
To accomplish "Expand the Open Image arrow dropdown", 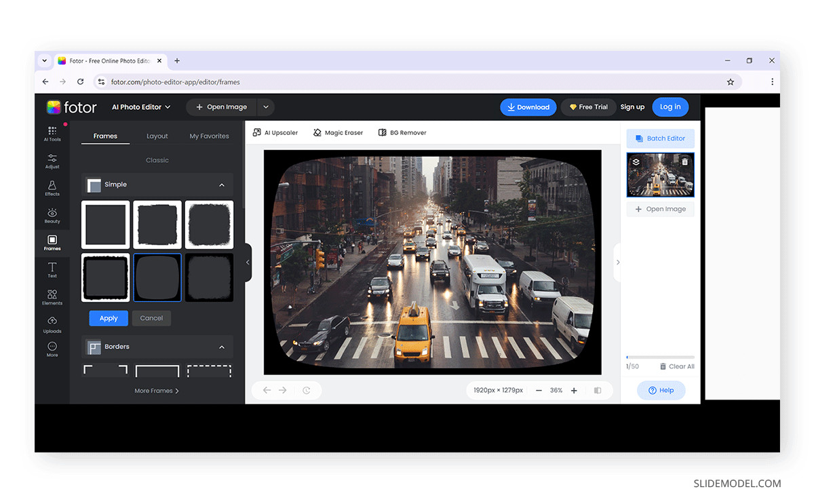I will (x=266, y=107).
